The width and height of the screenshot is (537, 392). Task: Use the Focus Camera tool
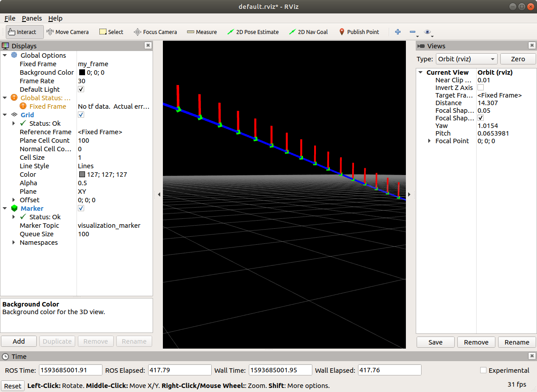155,32
